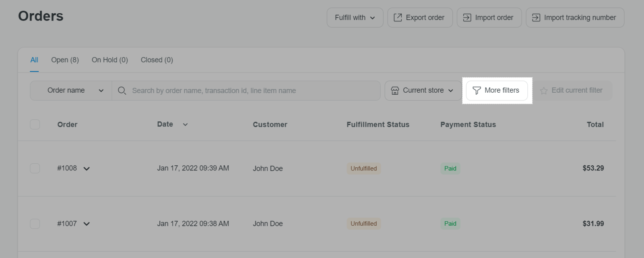Switch to the On Hold (0) tab
Viewport: 644px width, 258px height.
pyautogui.click(x=109, y=60)
